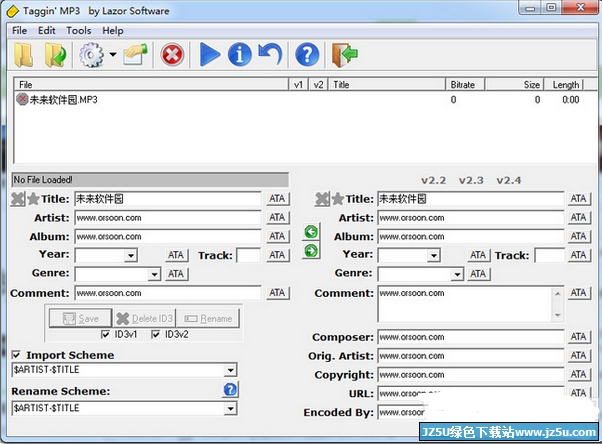The width and height of the screenshot is (602, 444).
Task: Click ATA next to ID3v1 Album field
Action: point(277,236)
